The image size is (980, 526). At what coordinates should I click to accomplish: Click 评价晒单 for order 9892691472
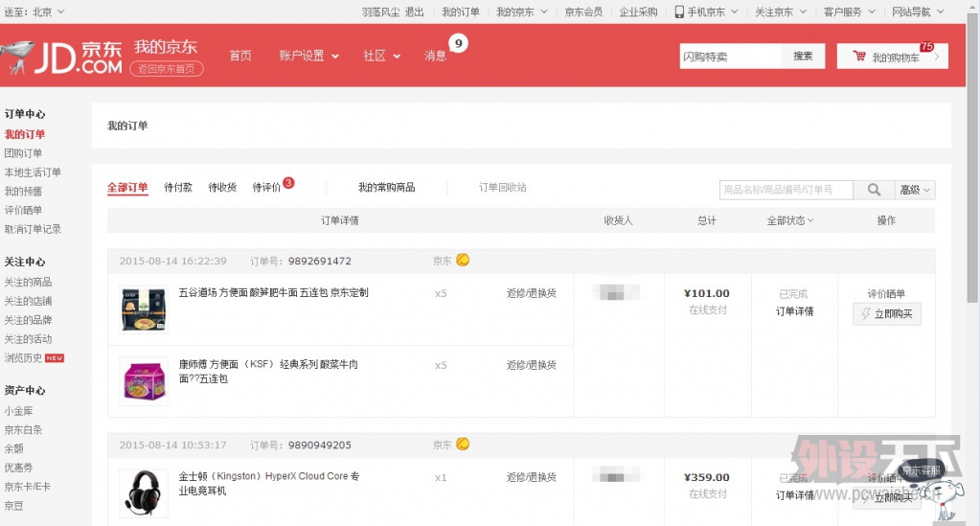(886, 293)
